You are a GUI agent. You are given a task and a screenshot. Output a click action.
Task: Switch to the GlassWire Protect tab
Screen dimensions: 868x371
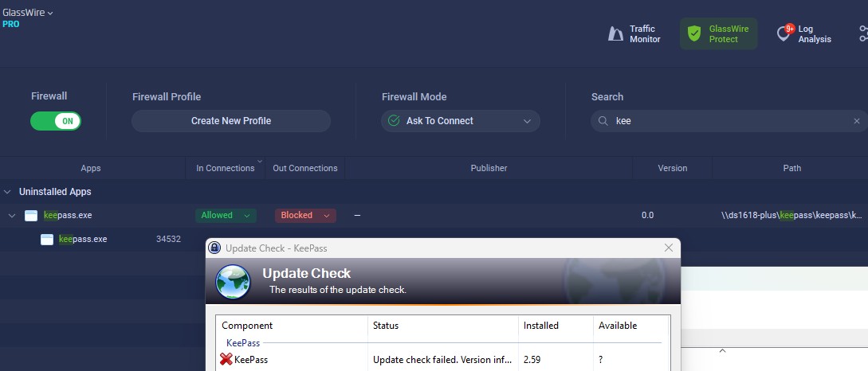point(718,34)
